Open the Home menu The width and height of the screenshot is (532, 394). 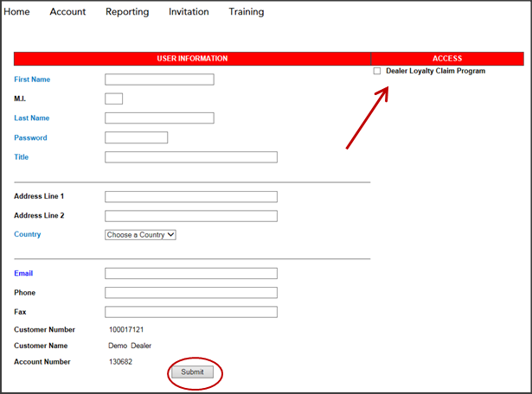[17, 12]
